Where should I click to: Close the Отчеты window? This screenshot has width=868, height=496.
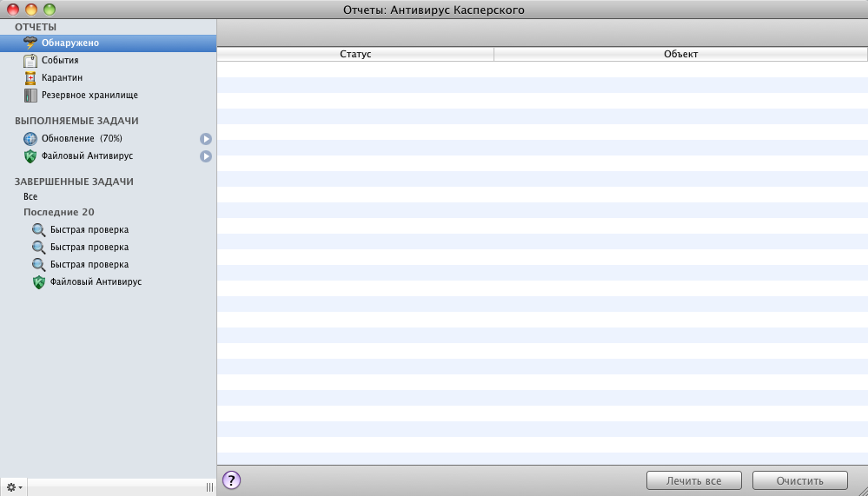point(13,10)
